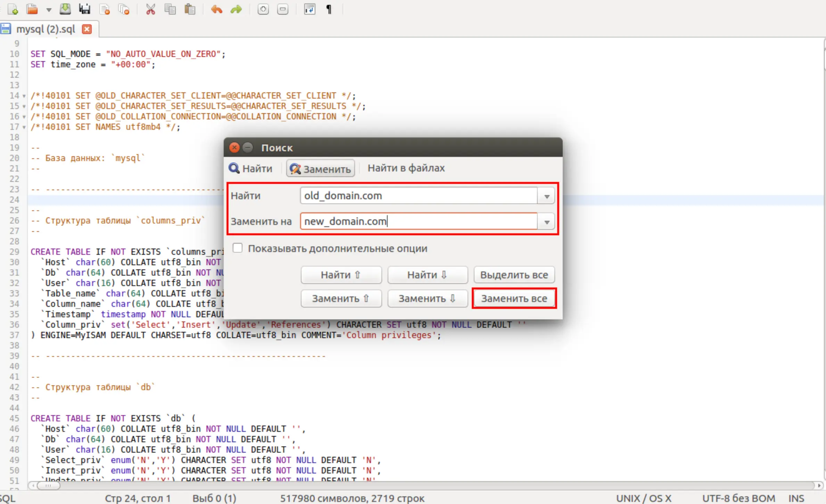Image resolution: width=826 pixels, height=504 pixels.
Task: Create a new document with toolbar icon
Action: coord(13,9)
